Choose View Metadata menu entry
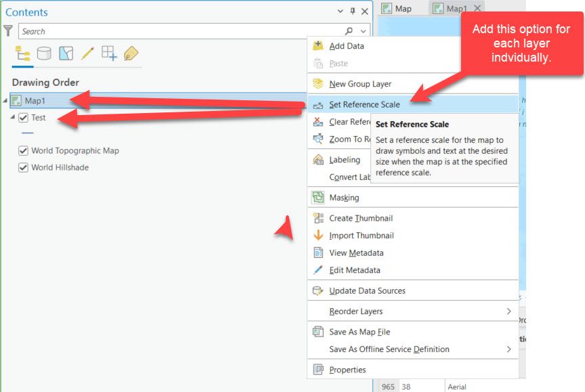 pyautogui.click(x=413, y=253)
